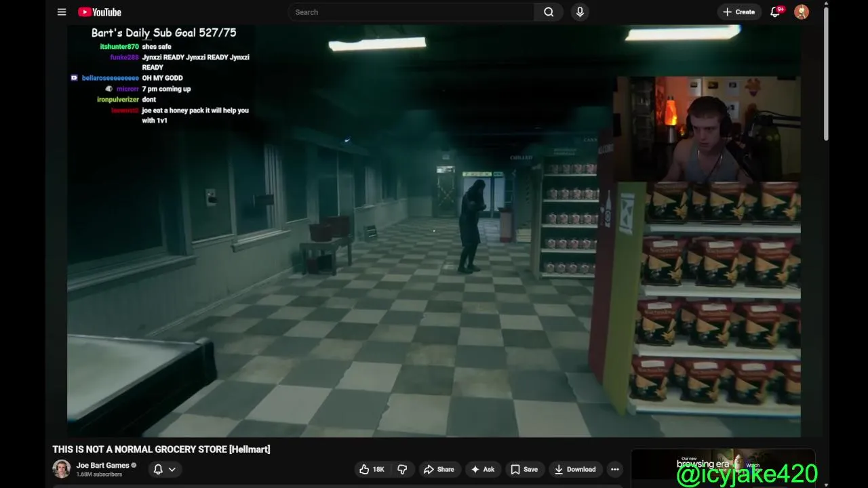Open the browsing era ad thumbnail

point(722,468)
